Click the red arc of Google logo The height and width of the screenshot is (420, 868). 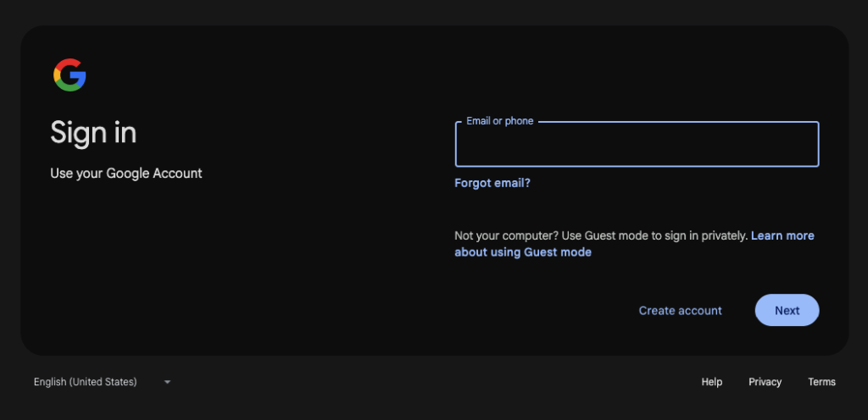pos(66,64)
